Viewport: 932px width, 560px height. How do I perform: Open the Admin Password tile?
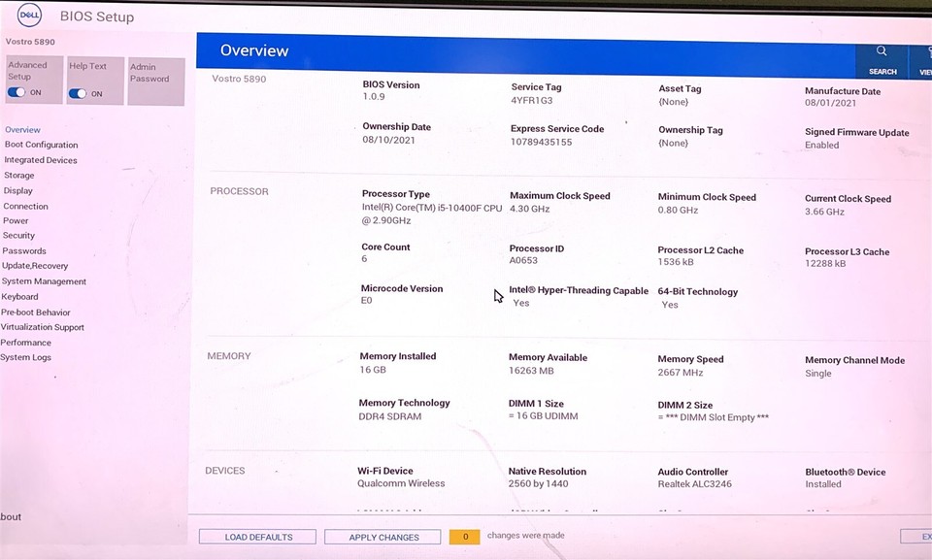(x=156, y=82)
